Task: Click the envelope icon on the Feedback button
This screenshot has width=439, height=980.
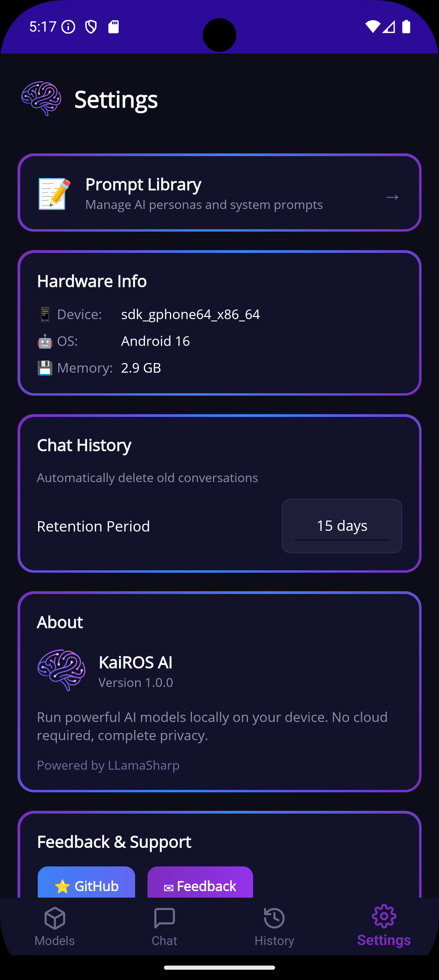Action: point(168,886)
